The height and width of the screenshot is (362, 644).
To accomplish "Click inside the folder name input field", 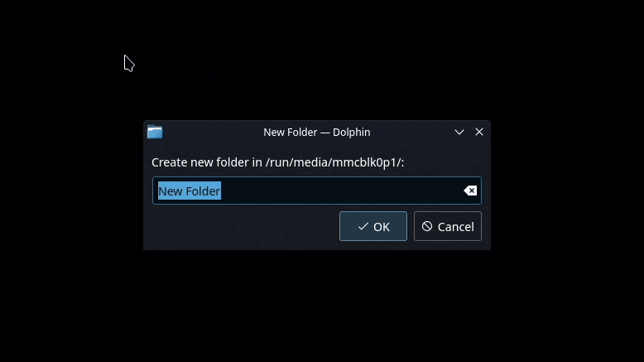I will [x=317, y=191].
